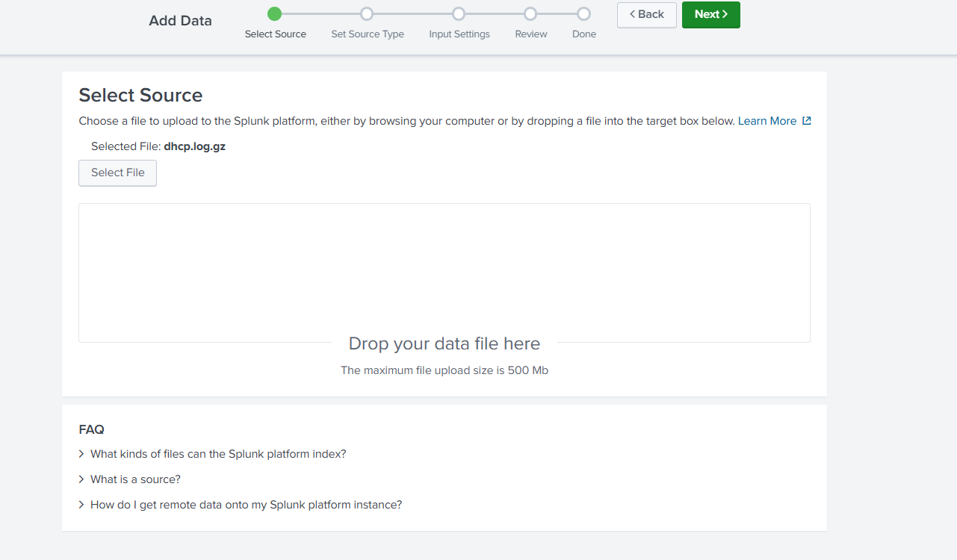Viewport: 957px width, 560px height.
Task: Select the Review step label
Action: tap(531, 34)
